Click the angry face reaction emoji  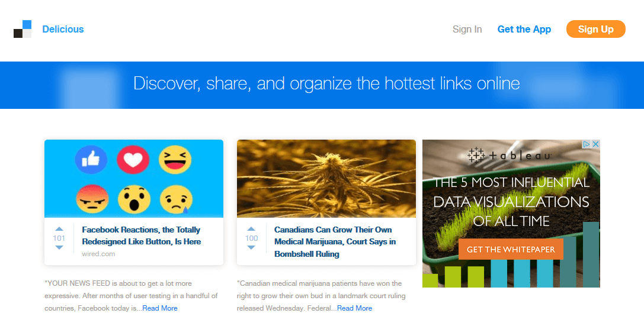(x=92, y=199)
